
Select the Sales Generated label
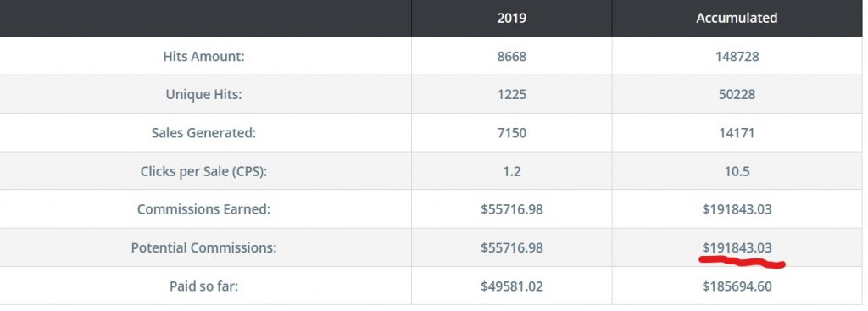[203, 133]
